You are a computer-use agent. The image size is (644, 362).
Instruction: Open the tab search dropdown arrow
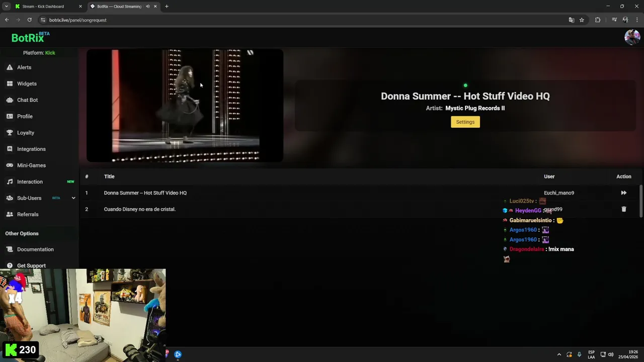tap(6, 7)
